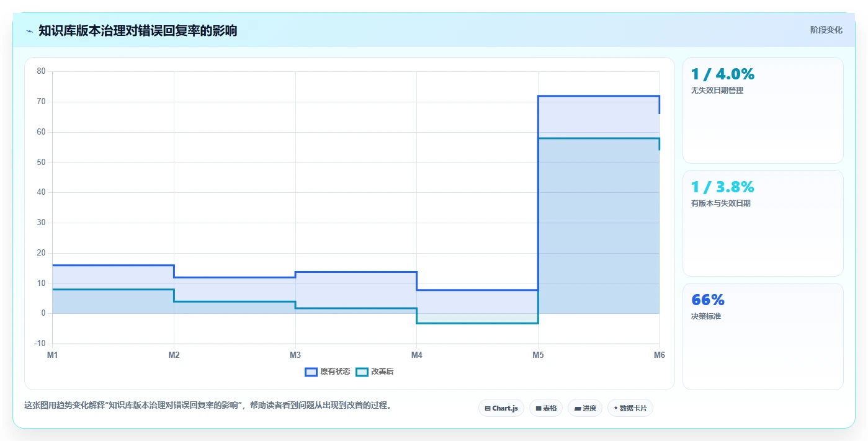Screen dimensions: 868x441
Task: Click the lightning icon beside the title
Action: 29,31
